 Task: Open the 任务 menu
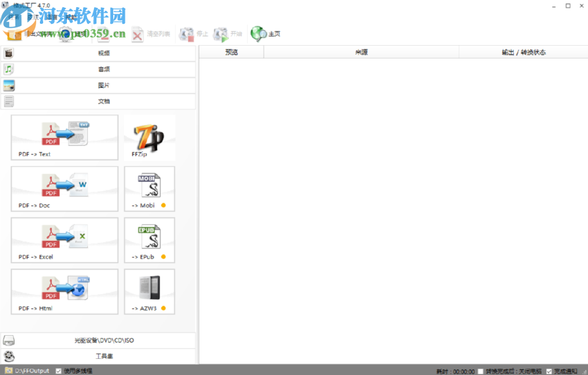click(x=14, y=17)
